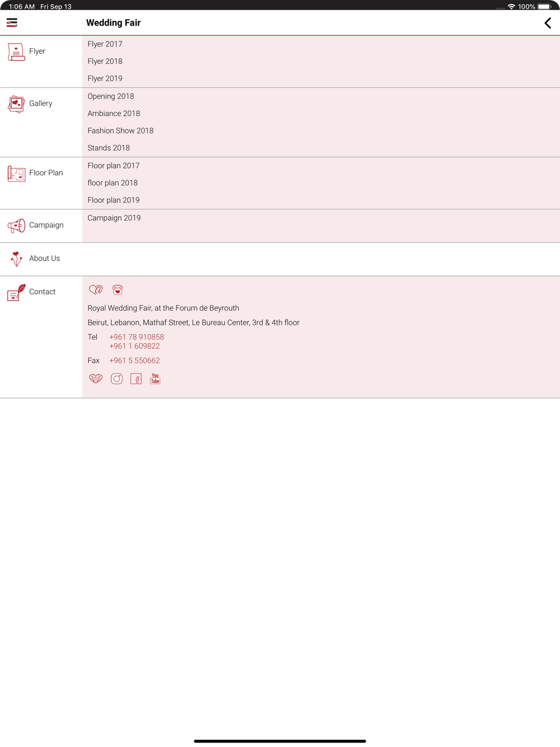Open Flyer 2017
This screenshot has height=747, width=560.
tap(105, 44)
